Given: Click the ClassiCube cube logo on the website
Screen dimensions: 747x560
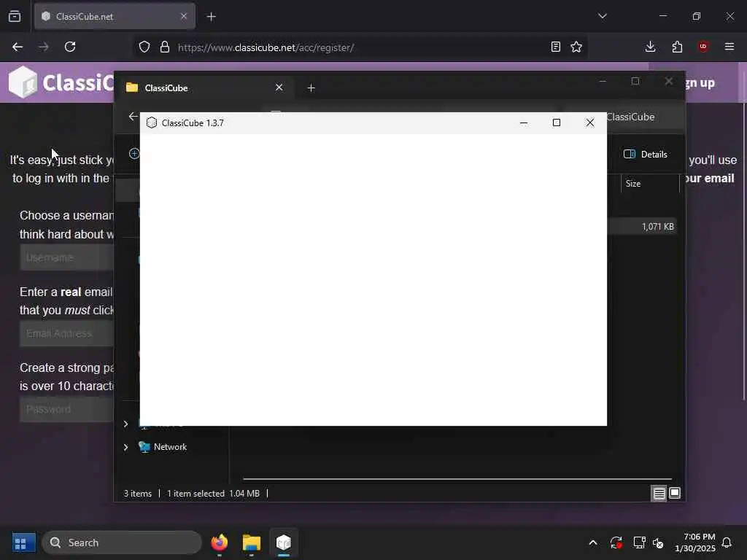Looking at the screenshot, I should coord(23,82).
